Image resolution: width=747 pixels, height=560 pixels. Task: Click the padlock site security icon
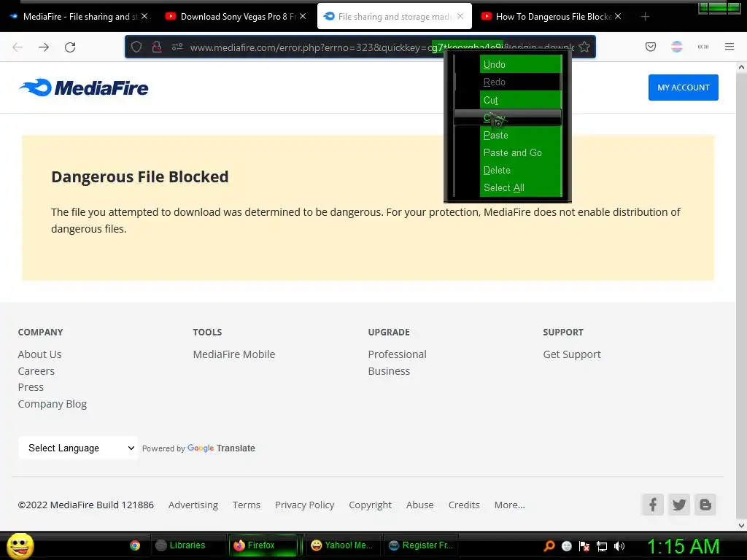(157, 47)
